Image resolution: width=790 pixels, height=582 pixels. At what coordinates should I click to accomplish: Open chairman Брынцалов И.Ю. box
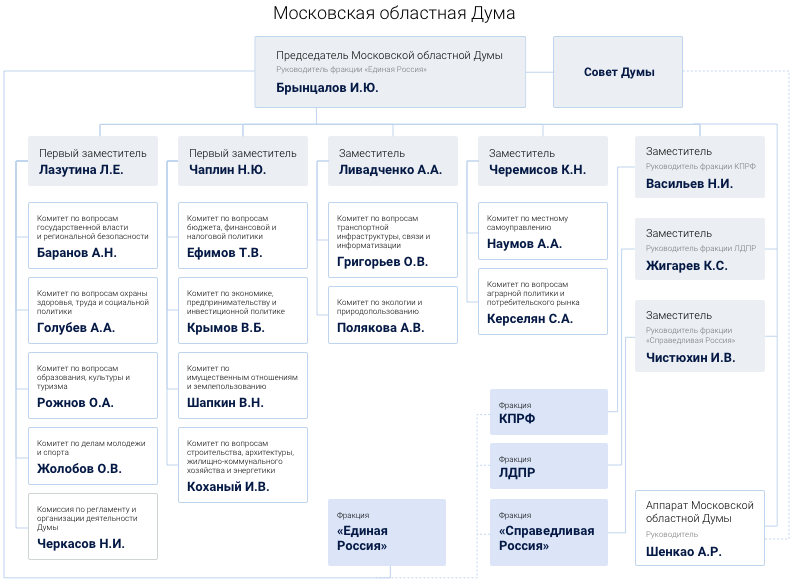pyautogui.click(x=388, y=72)
